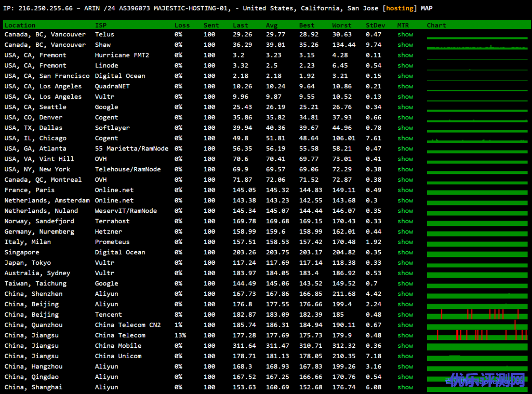
Task: Click Tencent Beijing latency chart
Action: click(477, 315)
